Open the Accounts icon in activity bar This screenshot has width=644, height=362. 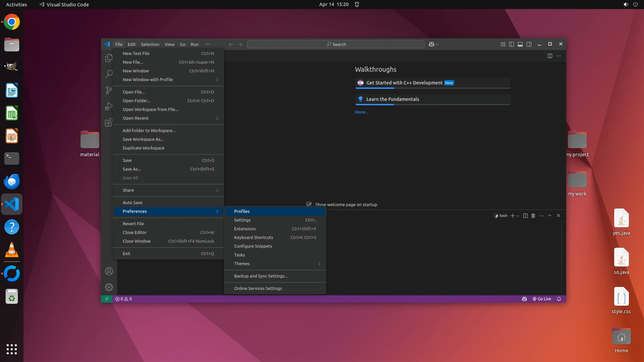point(109,271)
